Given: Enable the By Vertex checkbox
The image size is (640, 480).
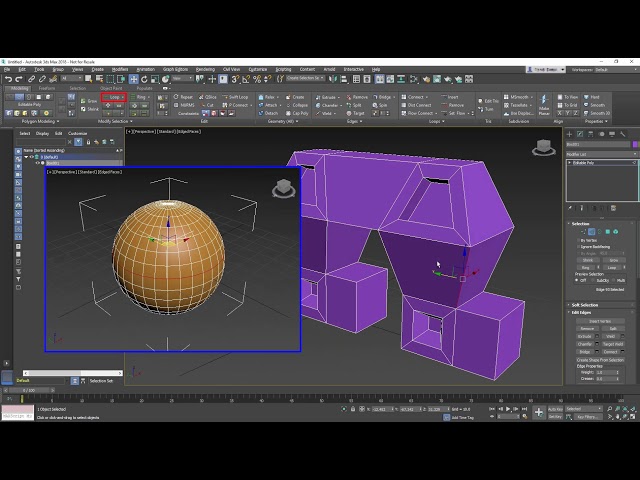Looking at the screenshot, I should click(x=578, y=240).
